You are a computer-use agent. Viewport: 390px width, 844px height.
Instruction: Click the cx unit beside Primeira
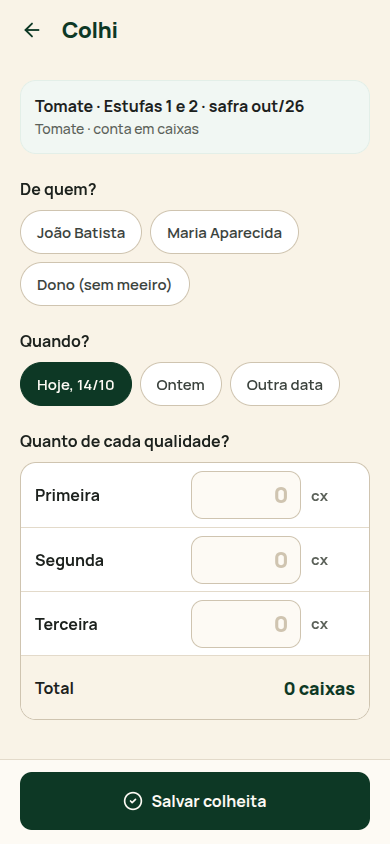click(x=320, y=496)
